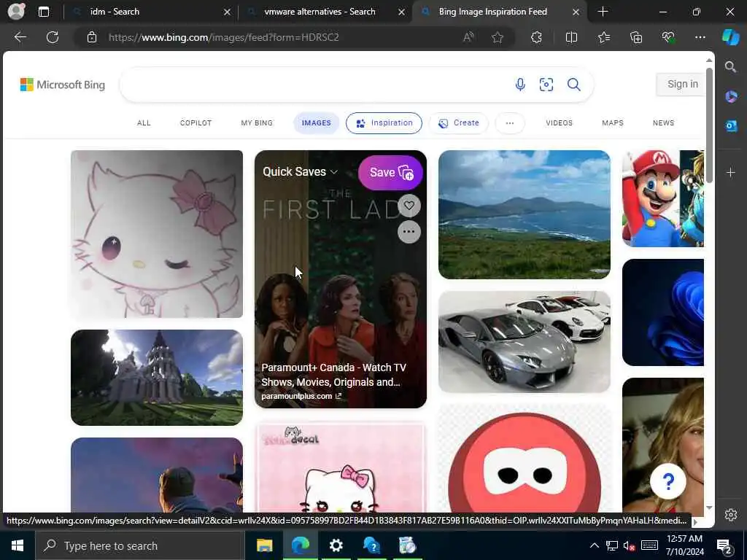
Task: Select the IMAGES tab
Action: click(317, 122)
